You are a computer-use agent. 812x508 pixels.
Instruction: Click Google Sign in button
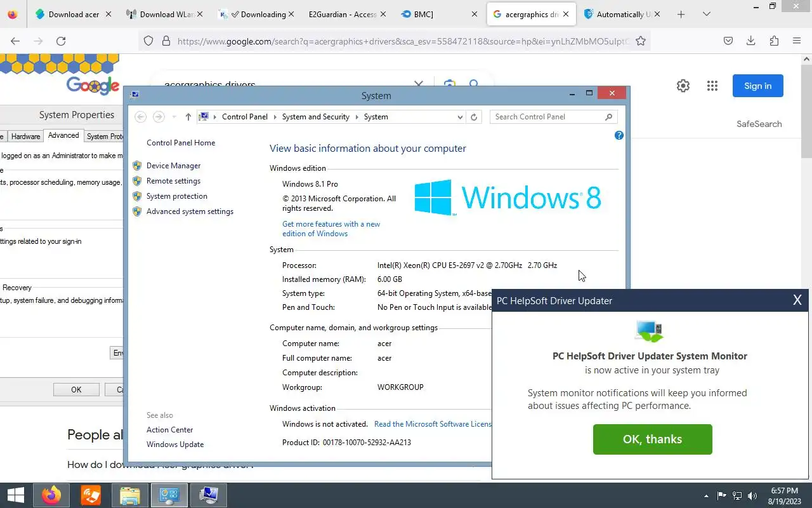tap(758, 86)
